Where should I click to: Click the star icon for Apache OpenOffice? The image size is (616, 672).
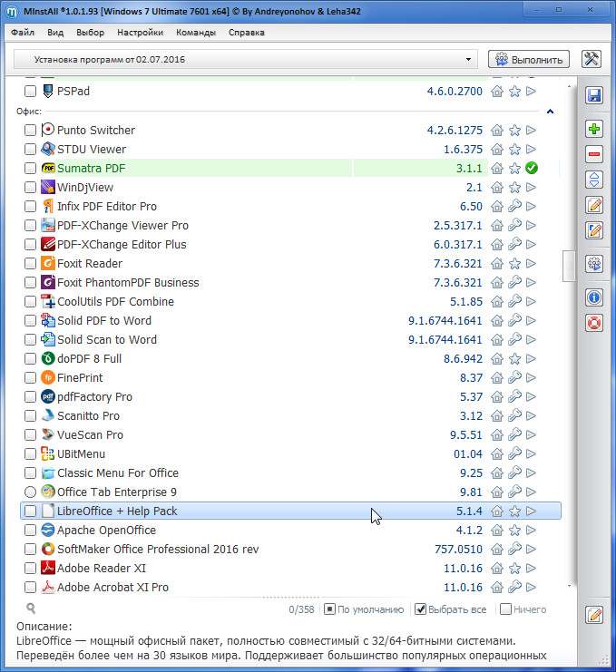pos(514,531)
